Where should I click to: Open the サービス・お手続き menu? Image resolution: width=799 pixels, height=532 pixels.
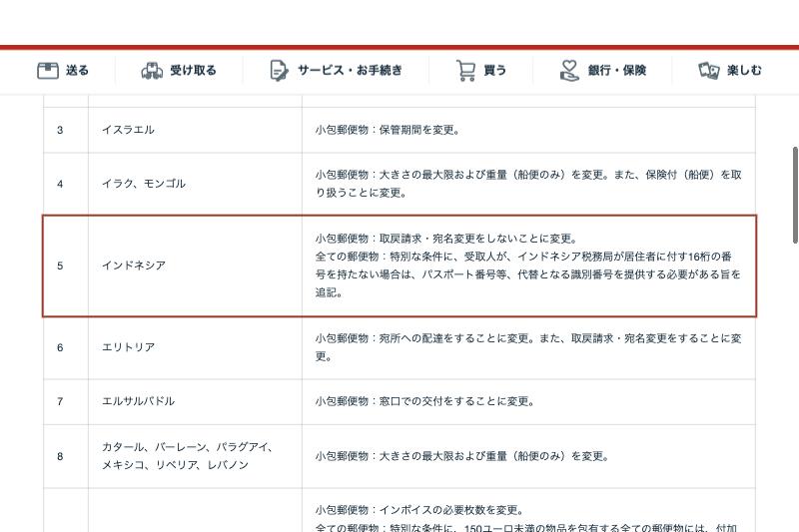pos(336,70)
